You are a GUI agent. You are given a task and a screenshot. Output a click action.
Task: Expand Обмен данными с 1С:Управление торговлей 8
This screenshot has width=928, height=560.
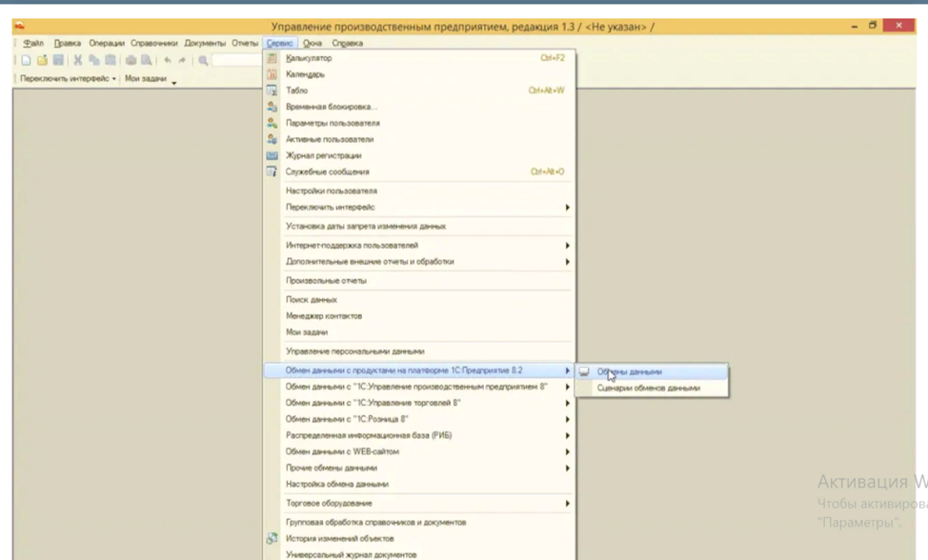click(x=567, y=403)
